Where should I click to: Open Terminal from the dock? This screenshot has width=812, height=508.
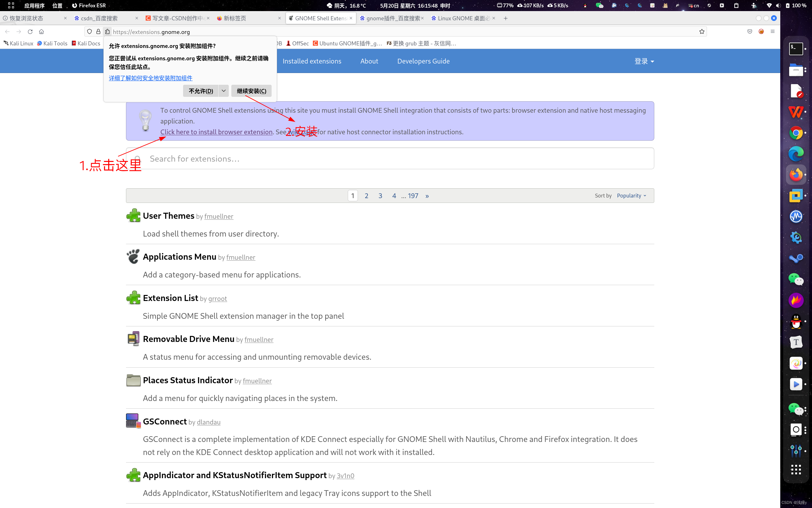click(x=796, y=49)
